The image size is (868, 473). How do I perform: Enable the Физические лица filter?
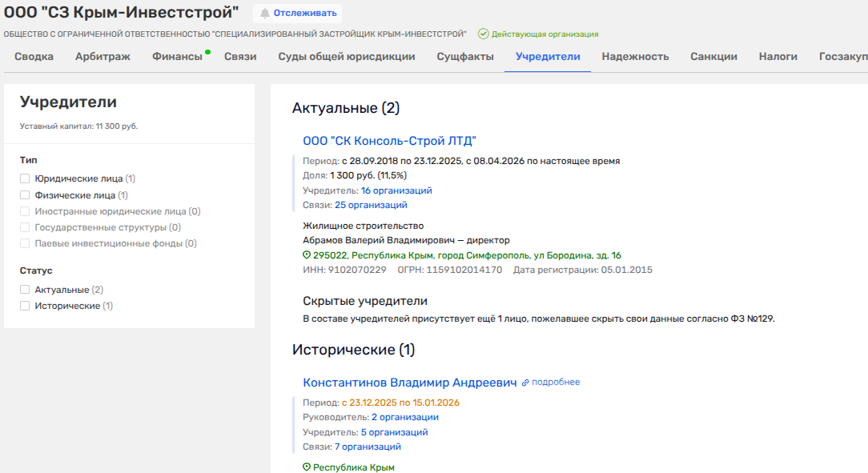(25, 195)
